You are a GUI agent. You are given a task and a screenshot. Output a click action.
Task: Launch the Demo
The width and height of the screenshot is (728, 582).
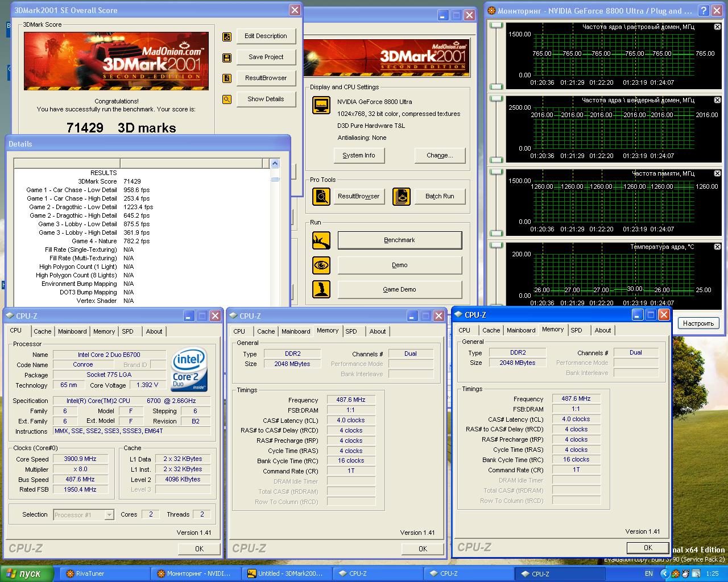click(x=400, y=265)
